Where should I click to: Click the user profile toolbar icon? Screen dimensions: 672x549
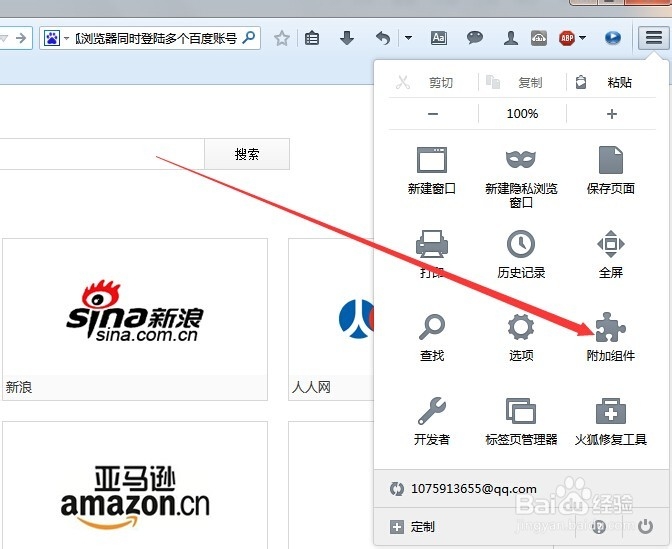point(510,38)
